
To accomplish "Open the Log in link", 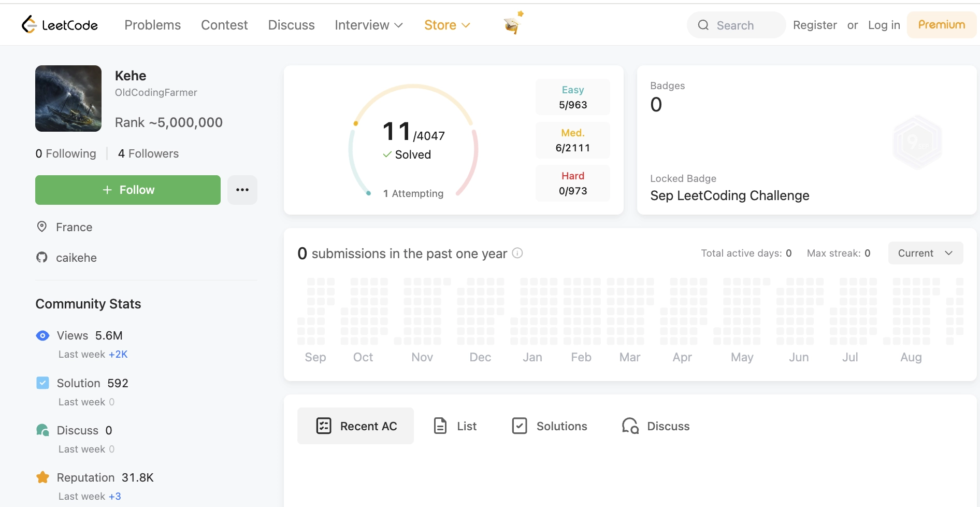I will point(884,25).
